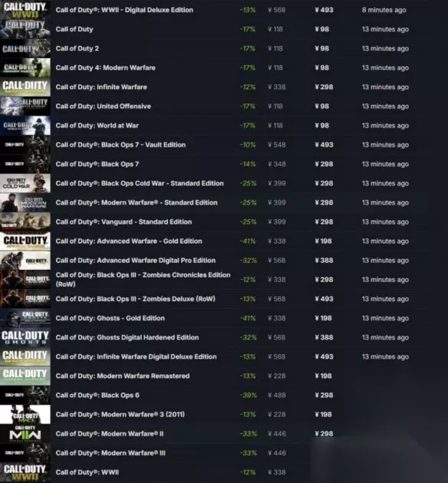Open Advanced Warfare Digital Pro Edition
This screenshot has height=483, width=448.
[136, 261]
